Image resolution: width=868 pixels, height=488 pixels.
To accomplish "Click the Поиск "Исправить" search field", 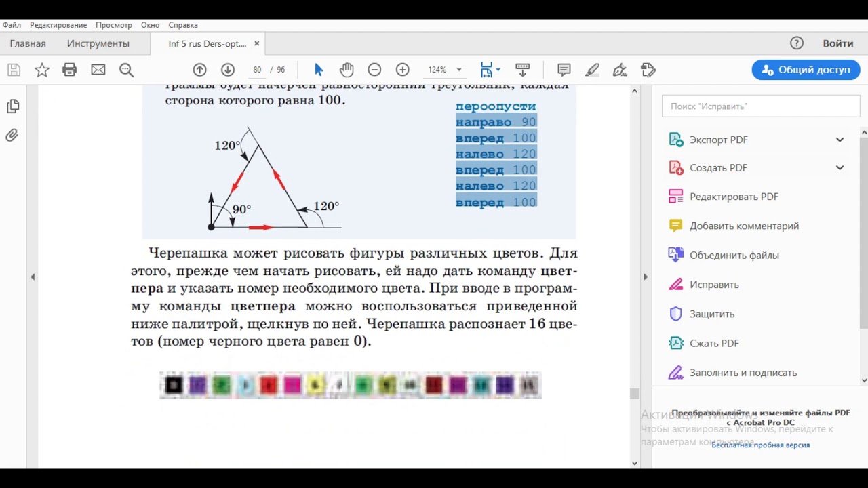I will tap(761, 106).
